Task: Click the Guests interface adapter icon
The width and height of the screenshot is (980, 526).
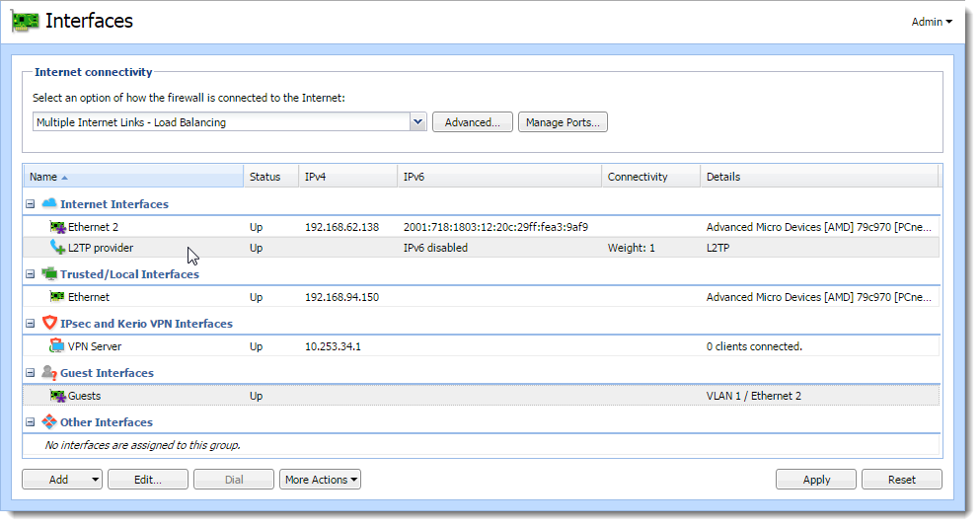Action: click(x=57, y=396)
